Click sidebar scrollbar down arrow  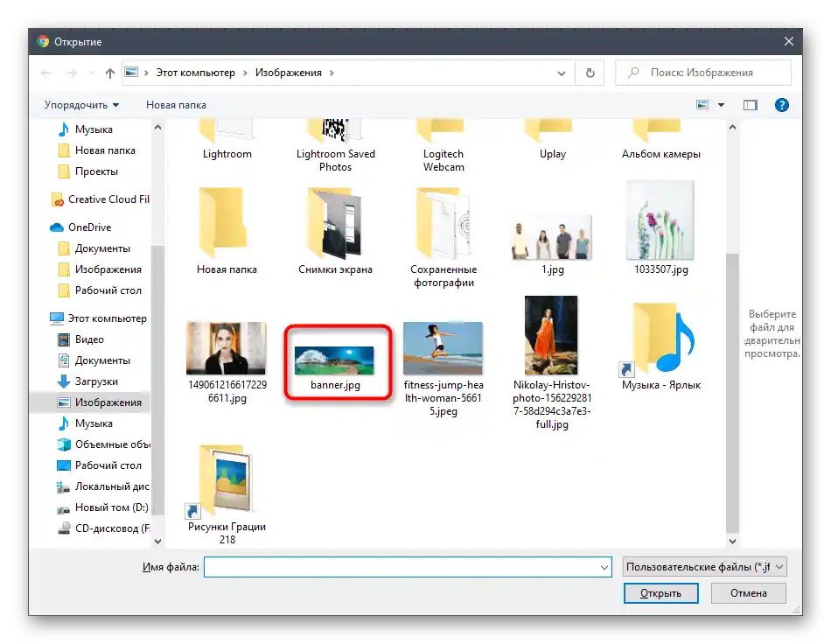[157, 541]
